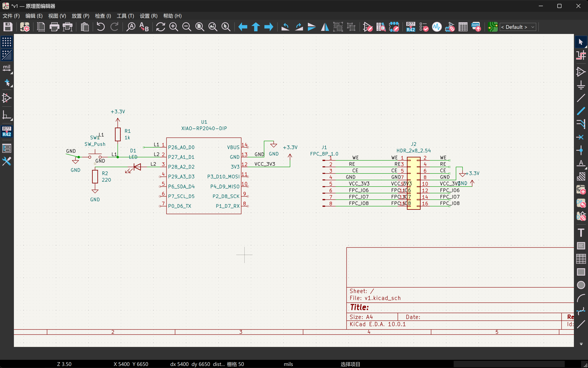Open the Footprint Editor
The image size is (588, 368).
click(394, 27)
